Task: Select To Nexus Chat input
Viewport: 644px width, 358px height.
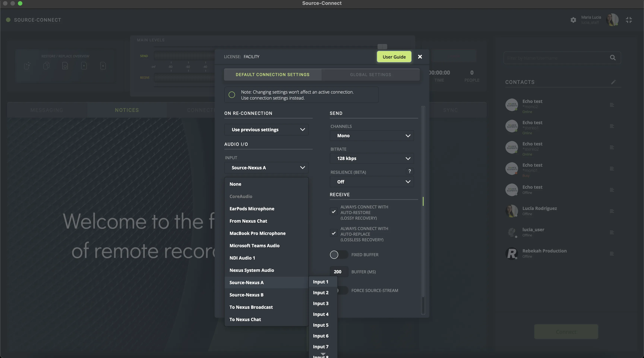Action: pyautogui.click(x=266, y=319)
